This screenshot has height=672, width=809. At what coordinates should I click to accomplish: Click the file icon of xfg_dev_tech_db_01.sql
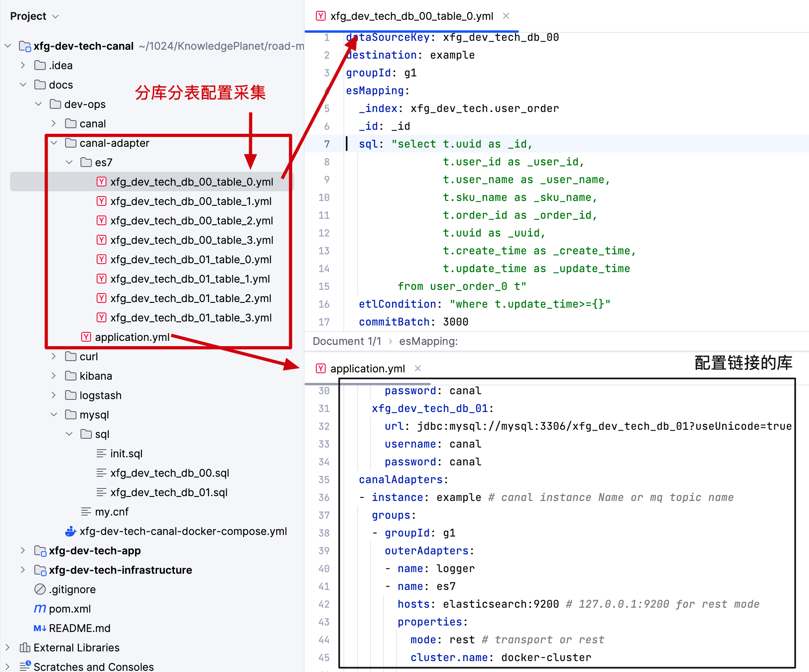point(102,492)
